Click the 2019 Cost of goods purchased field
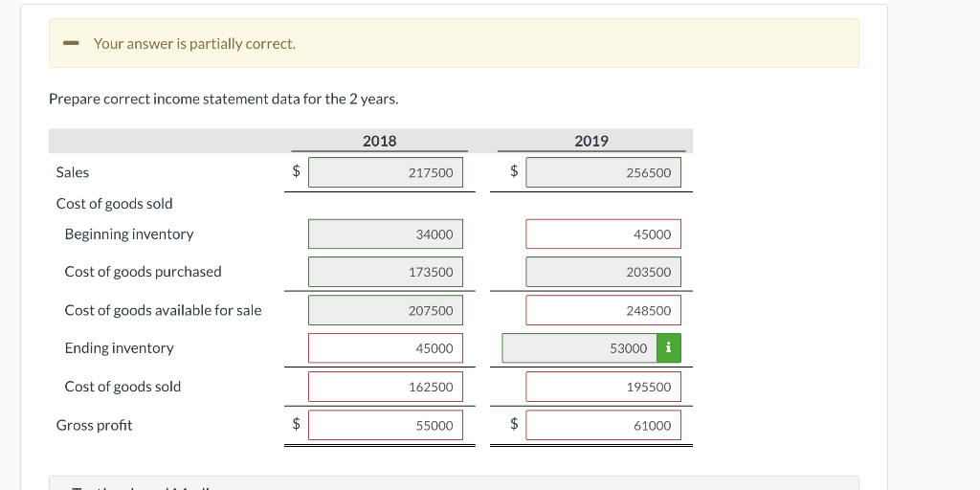 point(603,272)
